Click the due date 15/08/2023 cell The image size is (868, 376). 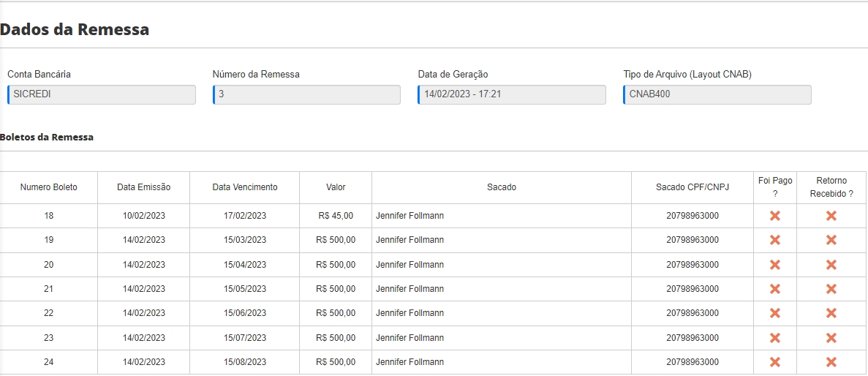click(245, 362)
